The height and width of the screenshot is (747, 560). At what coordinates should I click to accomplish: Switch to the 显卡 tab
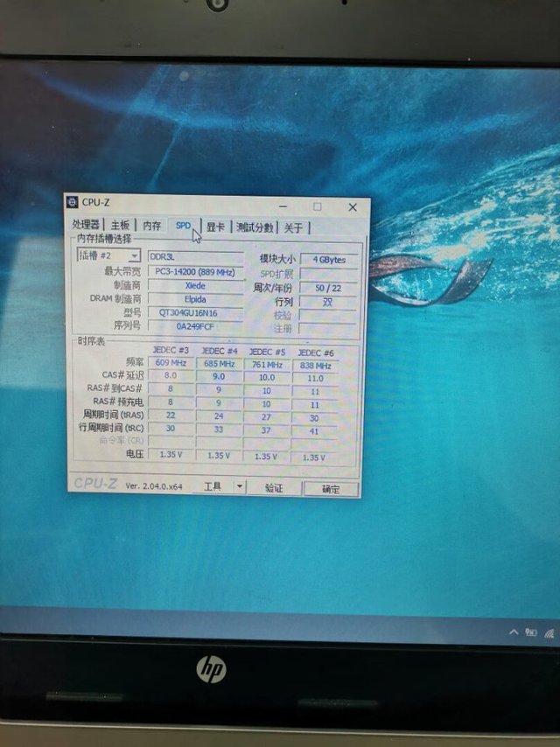point(215,227)
